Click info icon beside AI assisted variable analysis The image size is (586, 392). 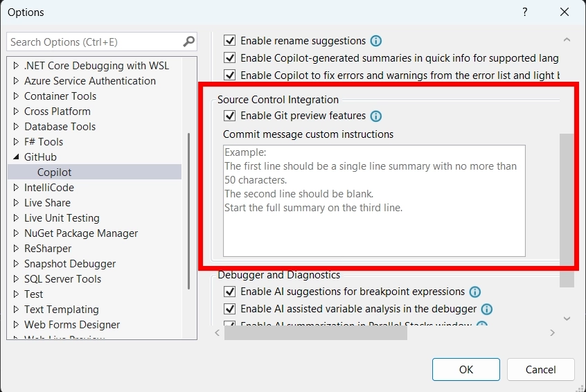(x=486, y=309)
